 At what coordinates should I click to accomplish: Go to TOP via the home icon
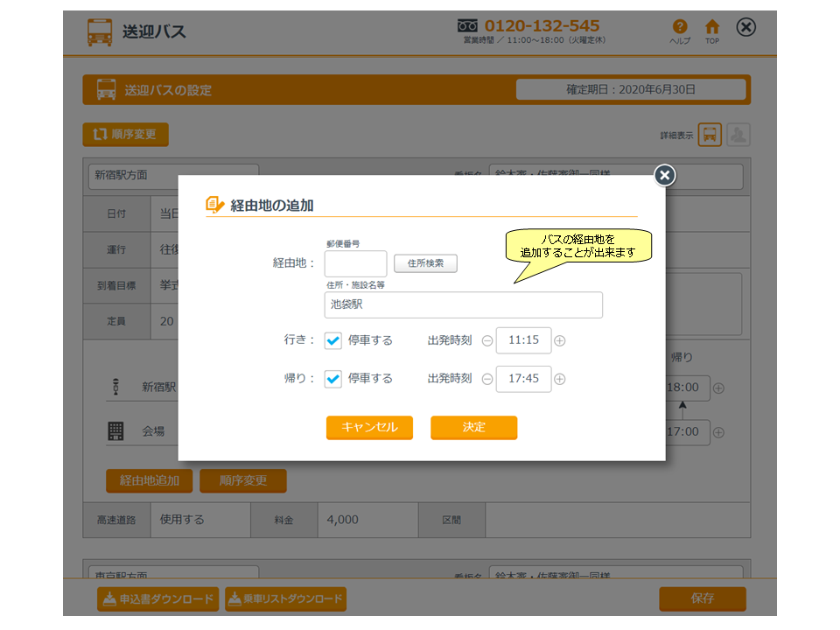tap(712, 28)
